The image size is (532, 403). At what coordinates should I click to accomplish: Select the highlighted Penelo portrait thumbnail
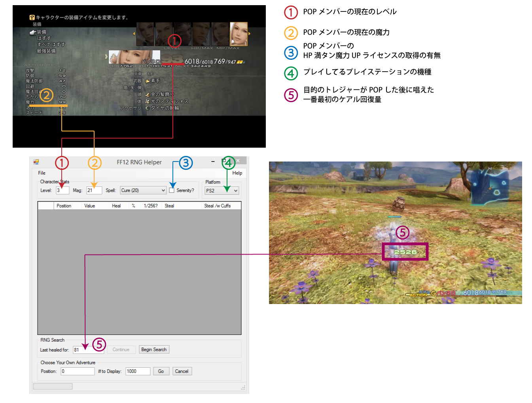click(239, 34)
